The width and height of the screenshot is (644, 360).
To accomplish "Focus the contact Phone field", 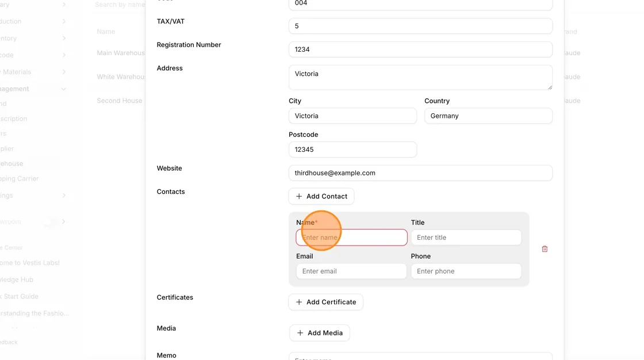I will pyautogui.click(x=466, y=271).
